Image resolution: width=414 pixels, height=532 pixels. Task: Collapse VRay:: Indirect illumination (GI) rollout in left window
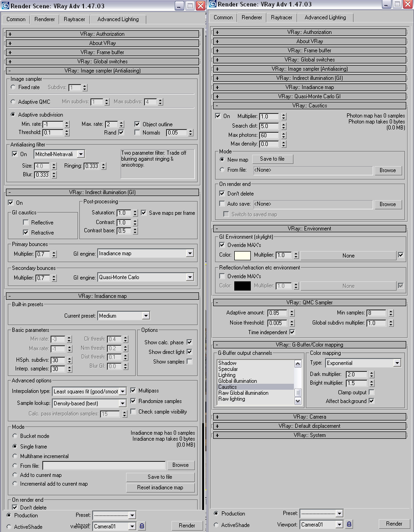click(102, 192)
